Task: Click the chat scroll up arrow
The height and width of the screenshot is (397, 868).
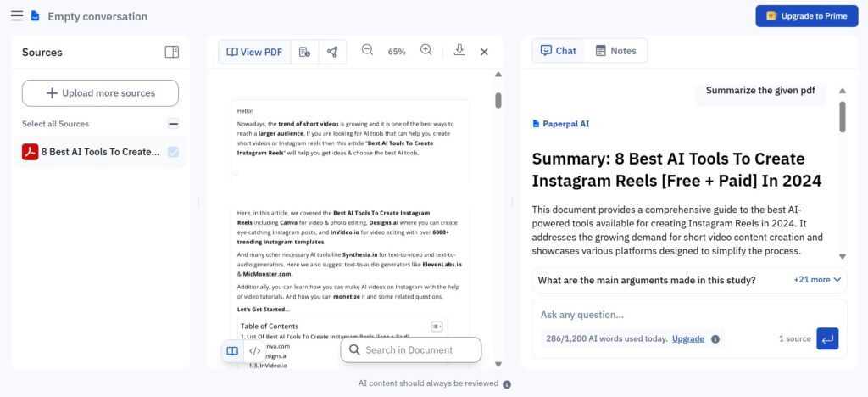Action: [x=843, y=91]
